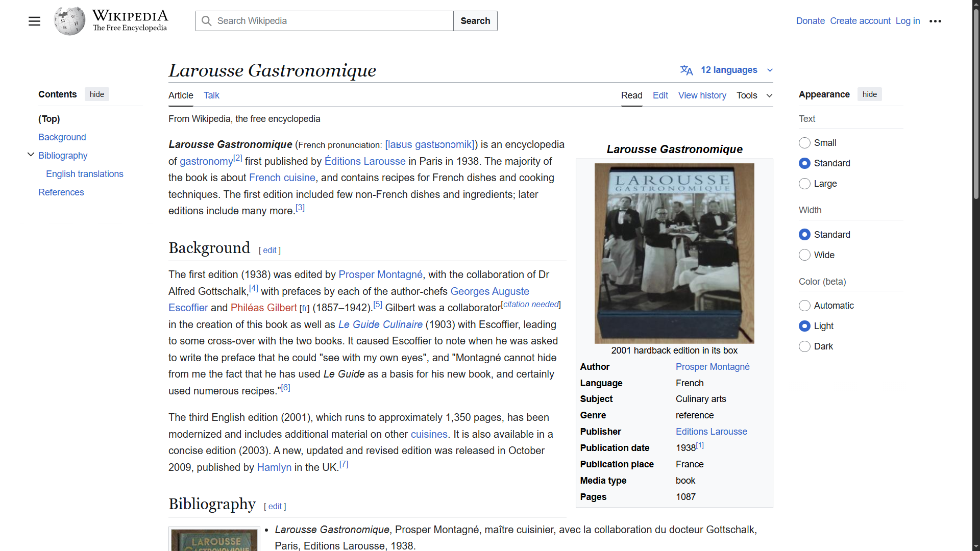This screenshot has width=980, height=551.
Task: Open the 1938 edition cover thumbnail
Action: pyautogui.click(x=214, y=540)
